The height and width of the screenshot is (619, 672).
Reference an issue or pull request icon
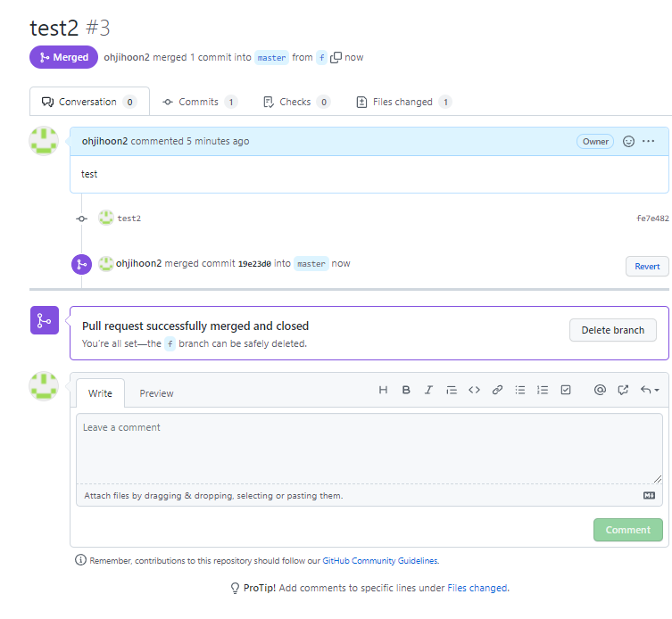[623, 390]
